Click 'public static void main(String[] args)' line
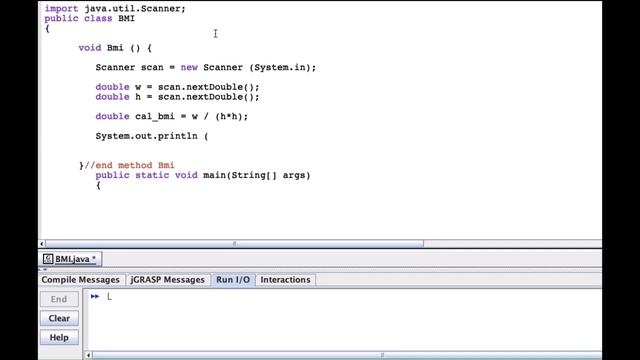Screen dimensions: 640x360 [x=203, y=175]
